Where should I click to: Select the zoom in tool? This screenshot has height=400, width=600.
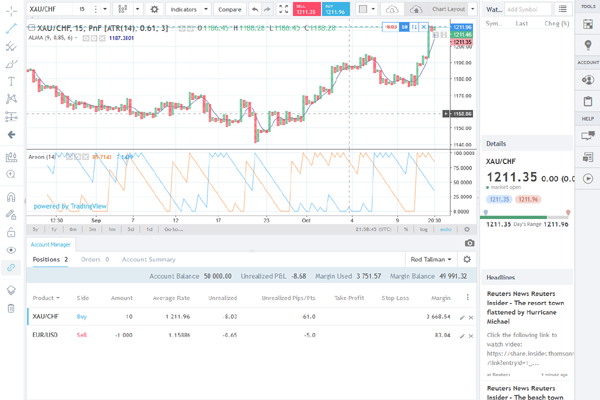11,175
